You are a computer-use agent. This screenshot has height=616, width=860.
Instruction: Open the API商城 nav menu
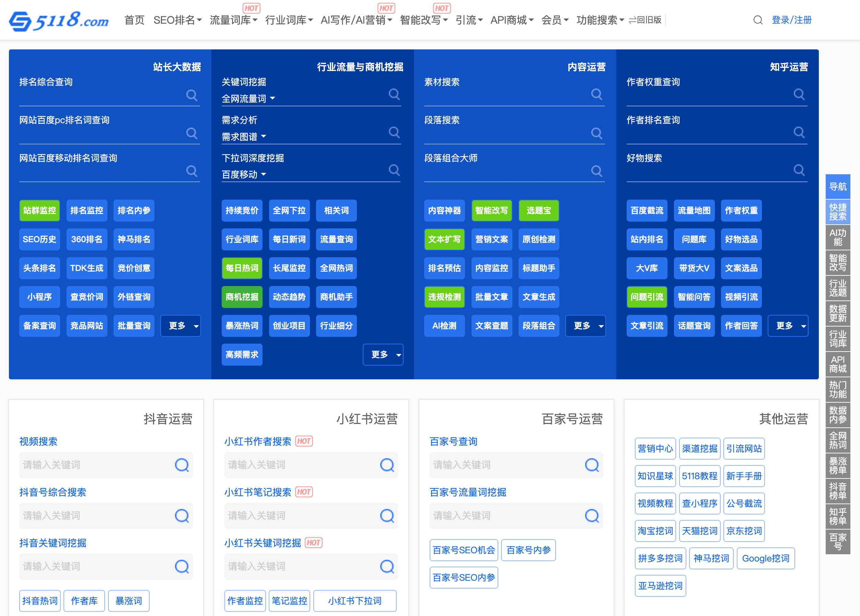click(x=512, y=20)
